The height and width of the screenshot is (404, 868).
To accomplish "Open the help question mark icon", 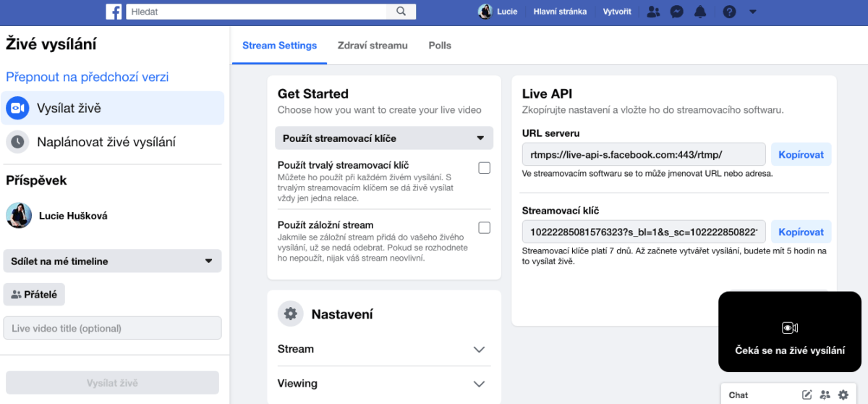I will click(730, 12).
